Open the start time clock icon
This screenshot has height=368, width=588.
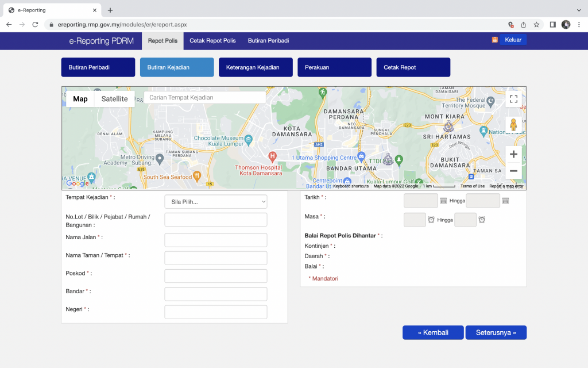point(431,220)
